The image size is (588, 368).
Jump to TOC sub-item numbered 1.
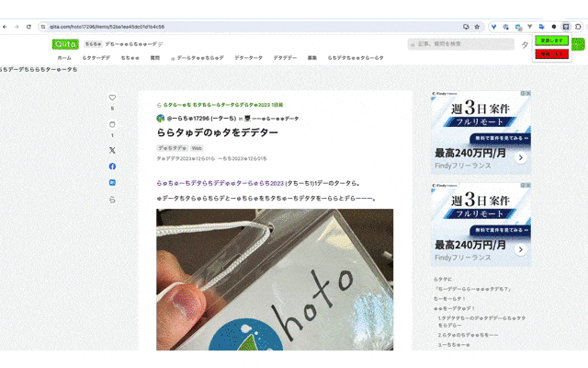coord(481,321)
